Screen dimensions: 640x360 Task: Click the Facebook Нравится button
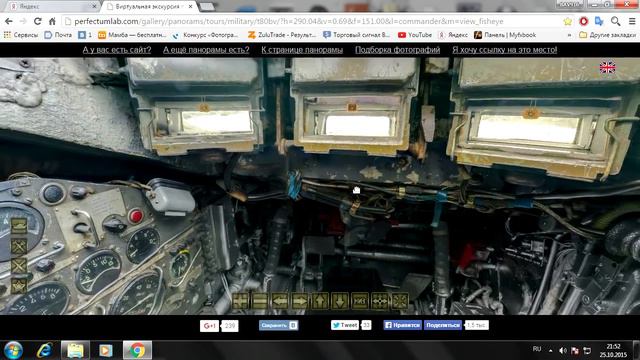pos(402,325)
